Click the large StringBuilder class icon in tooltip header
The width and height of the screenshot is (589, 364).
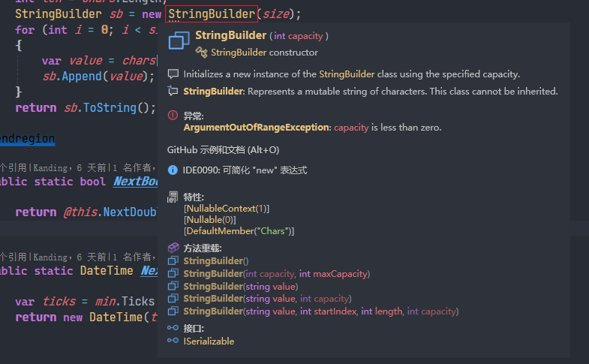179,41
